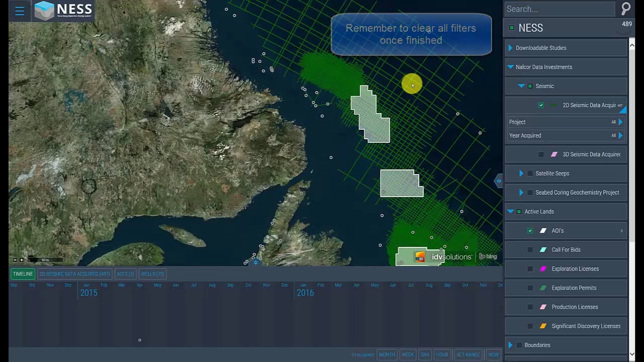Click the NOW timeline button
The image size is (644, 362).
(494, 354)
